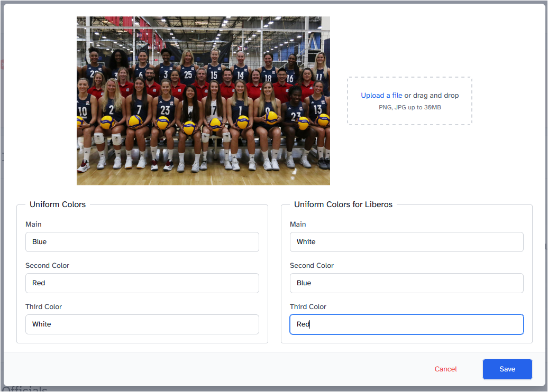Click the Uniform Colors section heading
548x392 pixels.
pyautogui.click(x=58, y=204)
